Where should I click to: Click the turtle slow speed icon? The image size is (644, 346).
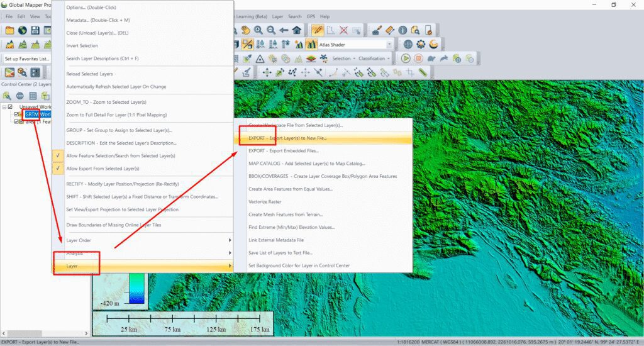pos(431,59)
